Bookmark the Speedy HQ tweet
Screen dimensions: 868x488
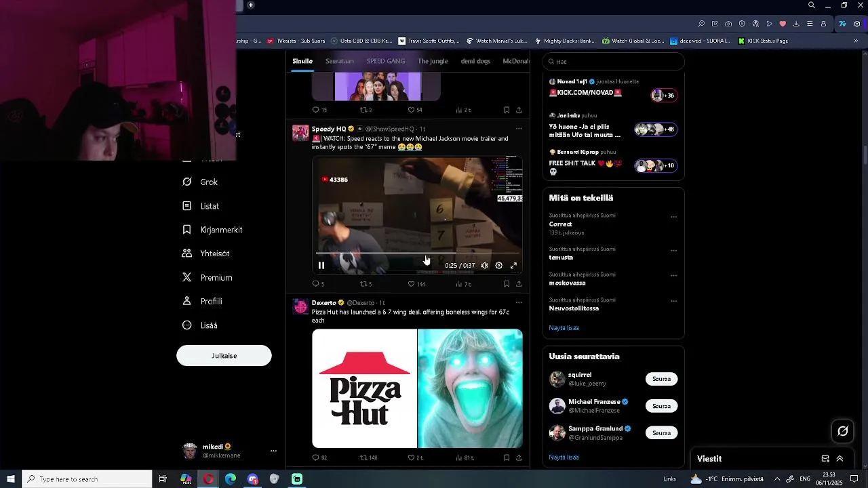tap(507, 284)
